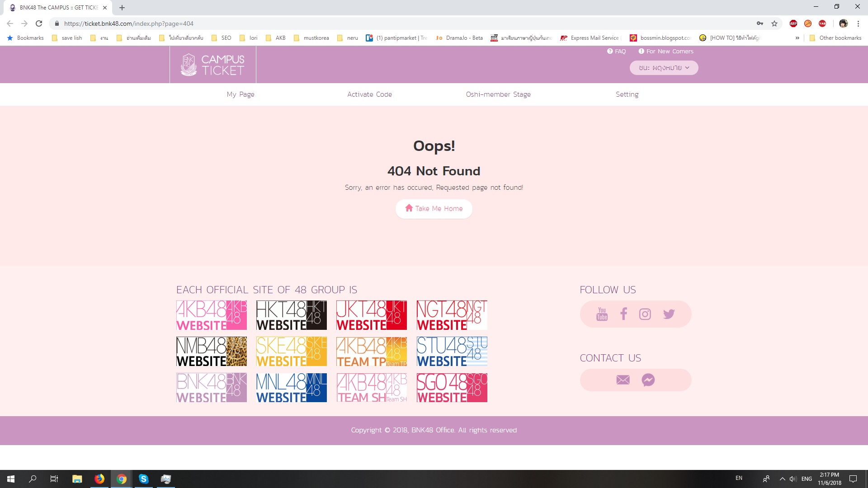Go to My Page in navigation
The height and width of the screenshot is (488, 868).
pos(241,94)
